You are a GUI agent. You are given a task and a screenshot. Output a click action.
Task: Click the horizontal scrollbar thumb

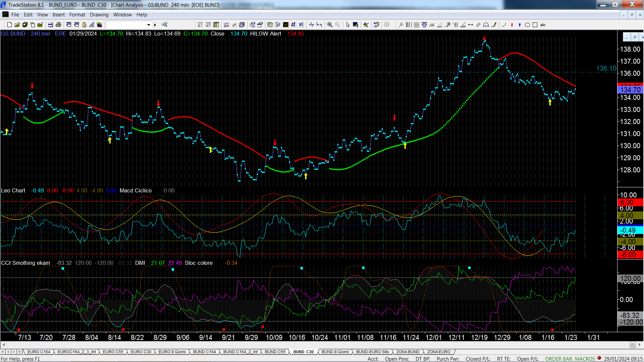(633, 345)
